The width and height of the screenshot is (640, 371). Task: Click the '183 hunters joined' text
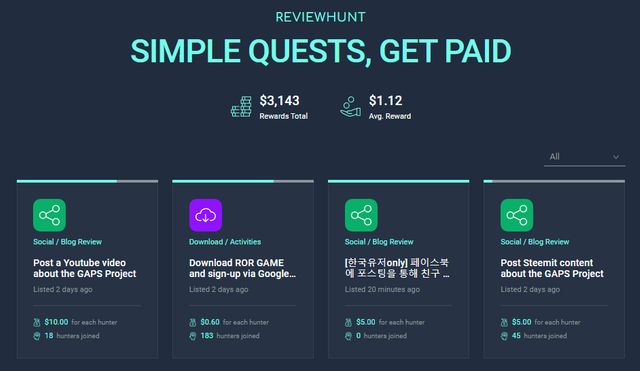230,336
